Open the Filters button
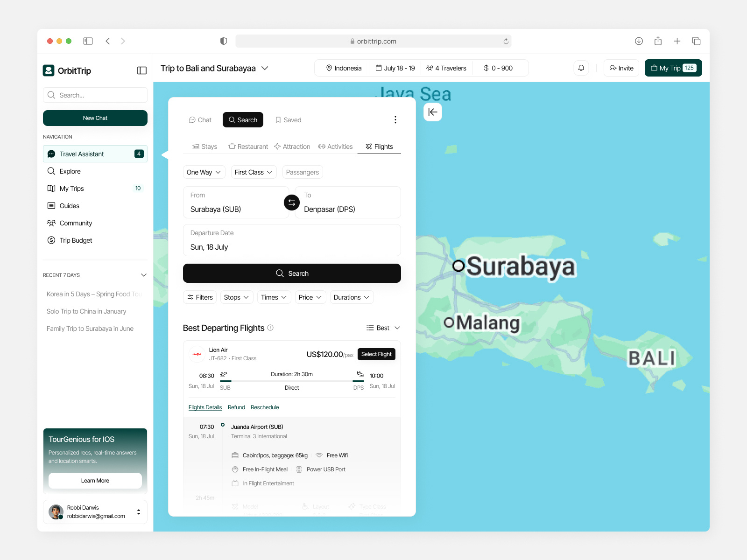The image size is (747, 560). (x=200, y=297)
